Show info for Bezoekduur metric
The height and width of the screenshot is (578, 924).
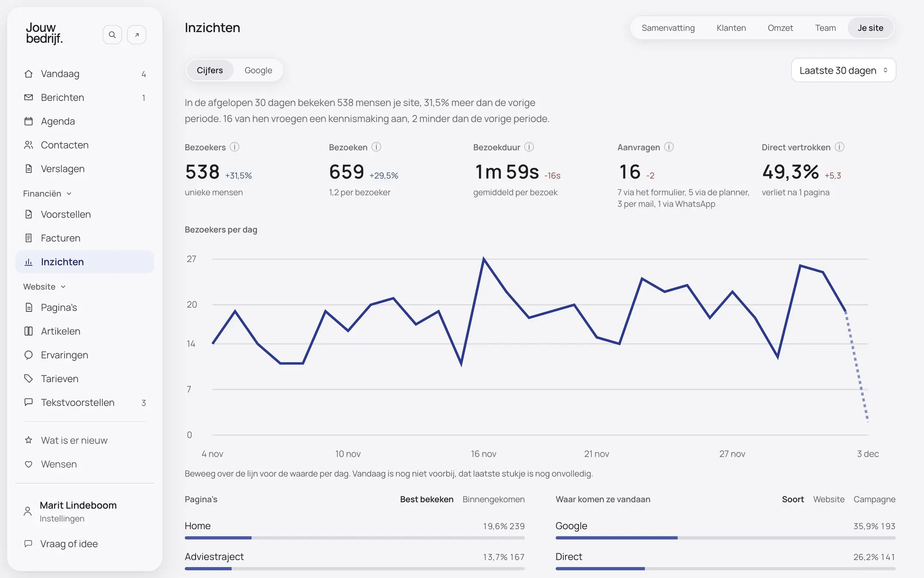(x=529, y=147)
